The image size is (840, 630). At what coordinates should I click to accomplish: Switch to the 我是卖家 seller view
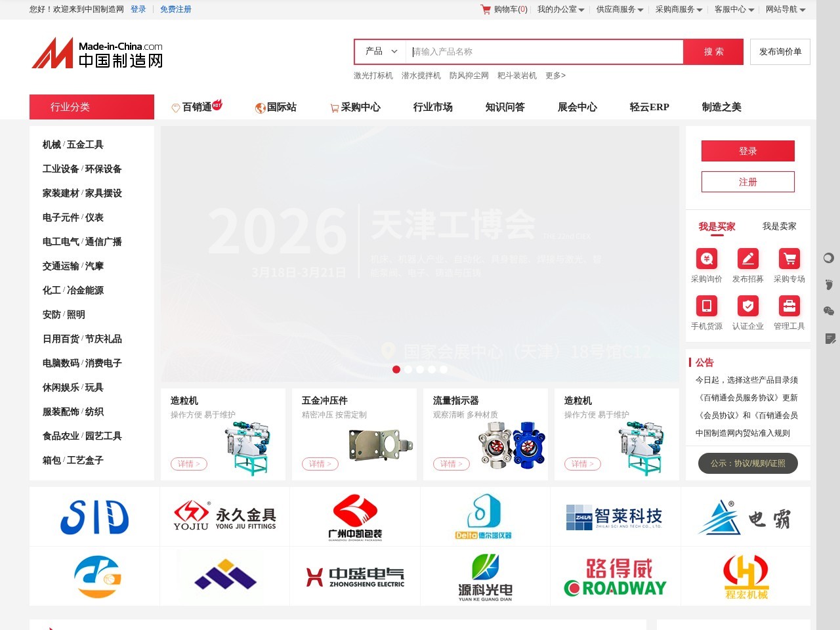780,226
